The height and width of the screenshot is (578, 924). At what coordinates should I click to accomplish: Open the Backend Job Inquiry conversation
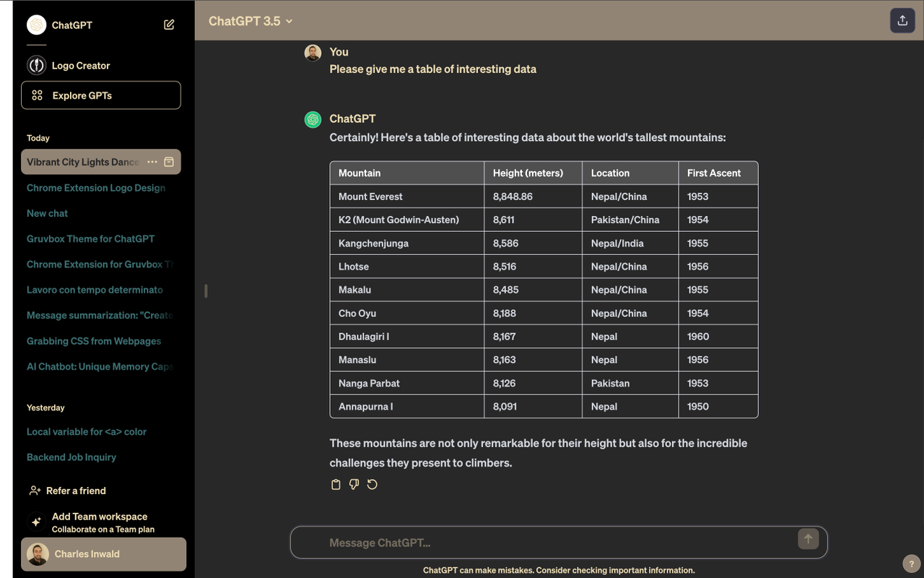71,457
